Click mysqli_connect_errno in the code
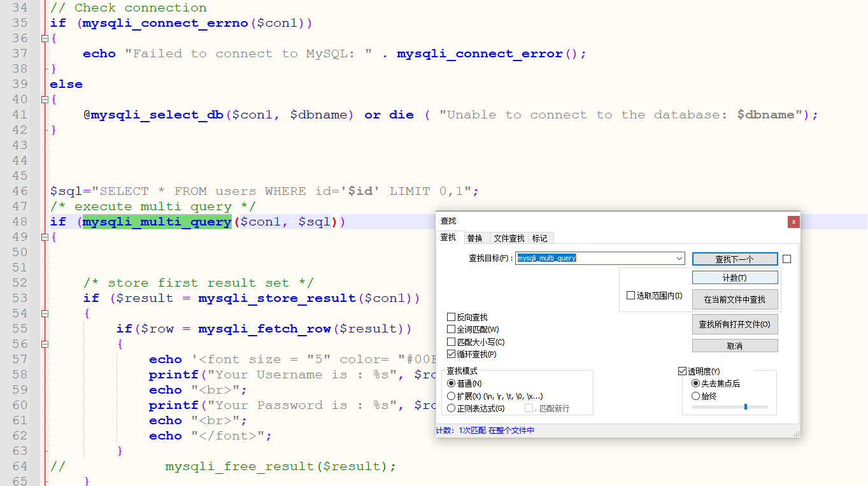The width and height of the screenshot is (868, 486). tap(166, 23)
